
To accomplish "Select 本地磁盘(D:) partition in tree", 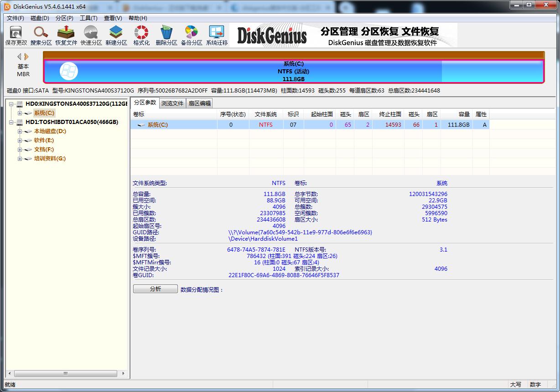I will [x=50, y=131].
